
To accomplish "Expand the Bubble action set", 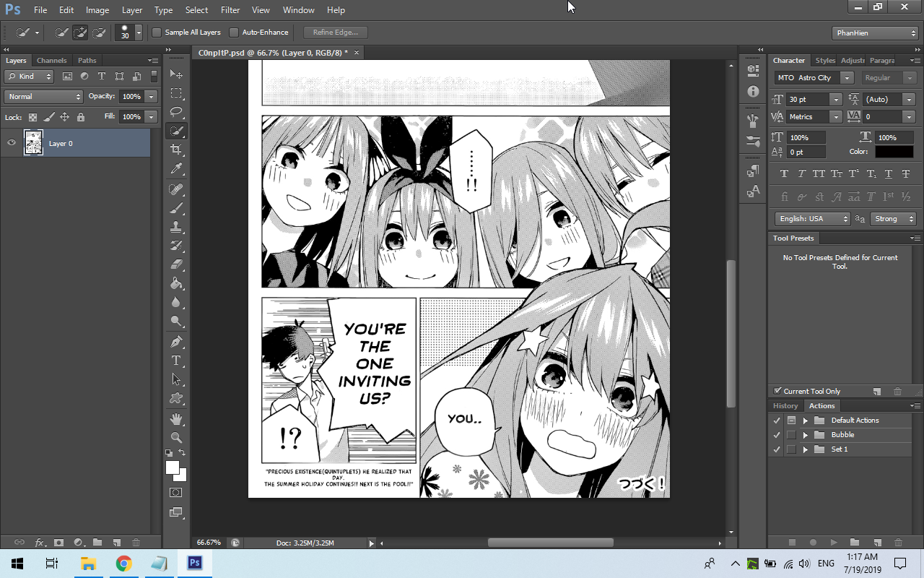I will pyautogui.click(x=806, y=435).
